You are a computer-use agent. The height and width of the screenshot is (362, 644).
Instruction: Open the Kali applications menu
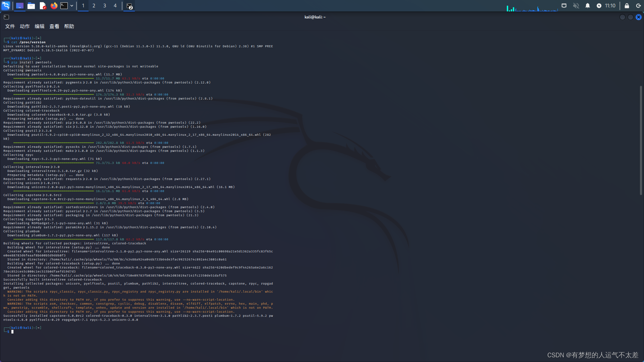click(x=6, y=6)
